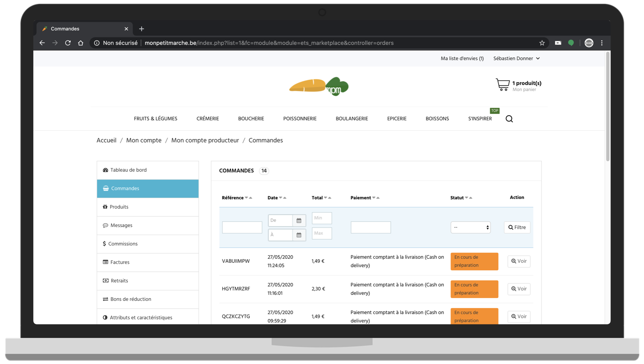Open Bons de réduction in sidebar
This screenshot has height=364, width=644.
point(148,299)
